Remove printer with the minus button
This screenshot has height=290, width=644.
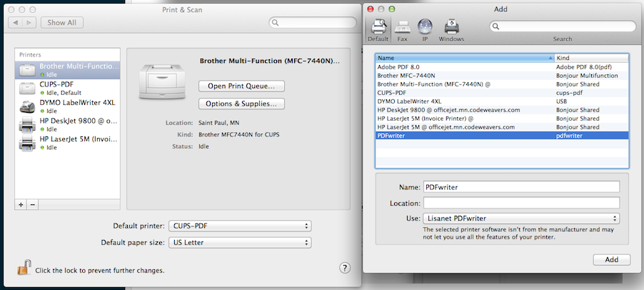click(x=32, y=204)
